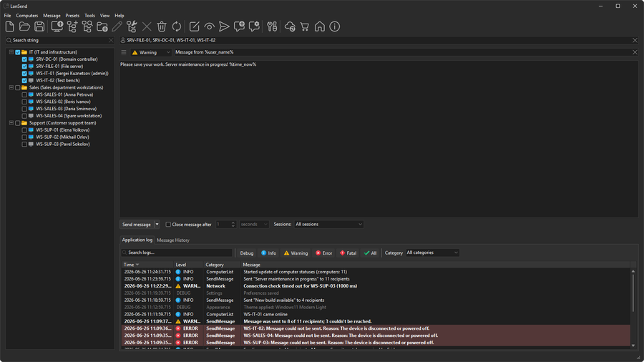This screenshot has height=362, width=644.
Task: Click the message body text area
Action: pos(379,139)
